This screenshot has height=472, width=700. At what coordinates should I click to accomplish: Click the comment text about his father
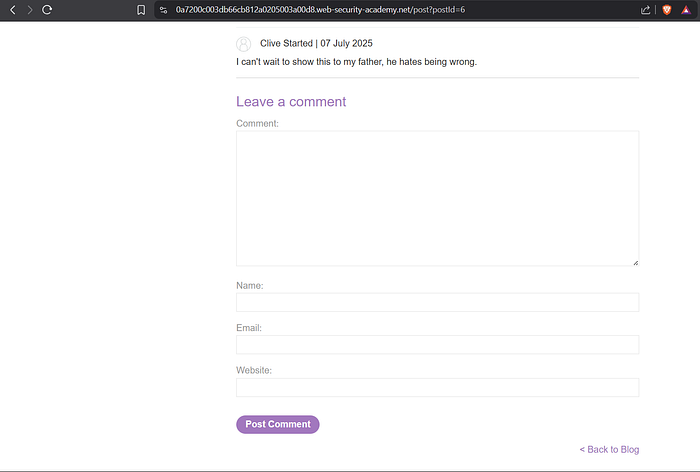tap(356, 62)
